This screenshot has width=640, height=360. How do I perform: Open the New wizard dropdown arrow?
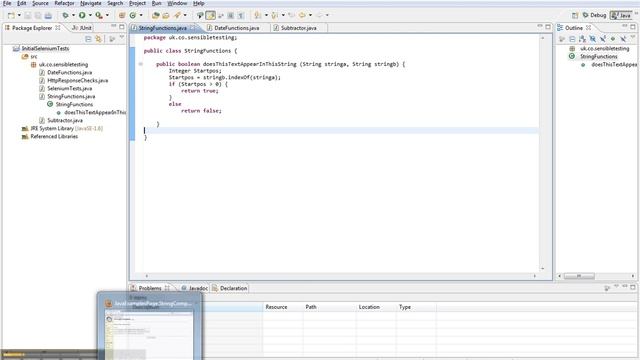(19, 16)
